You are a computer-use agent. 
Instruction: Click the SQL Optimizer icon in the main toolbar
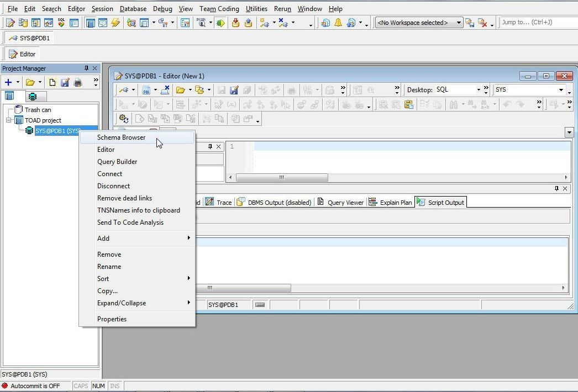point(61,23)
